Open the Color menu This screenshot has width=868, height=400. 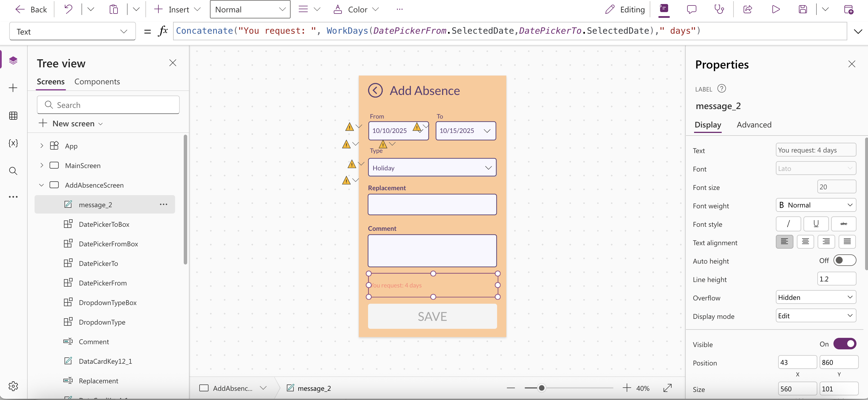[x=356, y=9]
